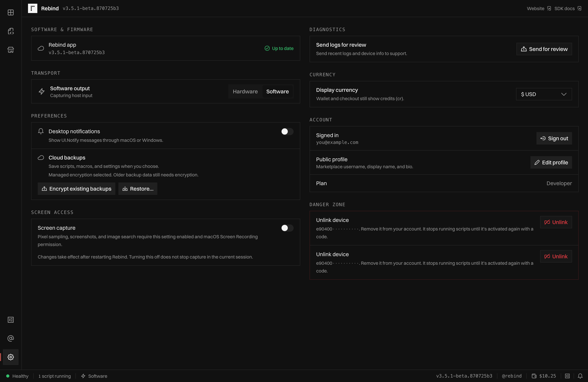Click the you@example.com email text

coord(337,142)
